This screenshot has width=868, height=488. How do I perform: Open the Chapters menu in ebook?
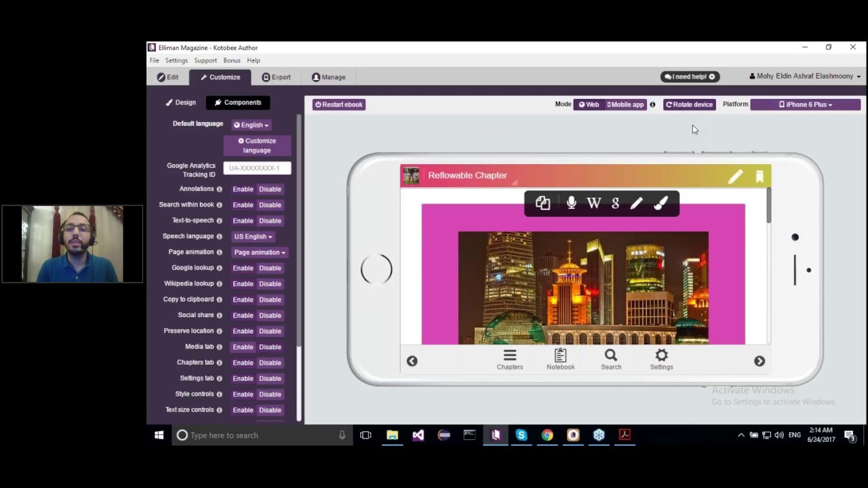tap(510, 359)
